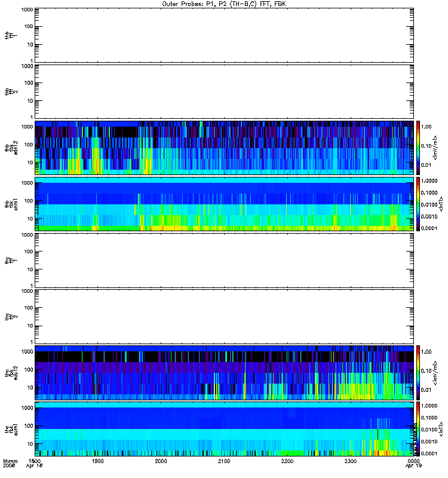The width and height of the screenshot is (448, 478).
Task: Click the empty thc fff 2 panel
Action: (225, 317)
